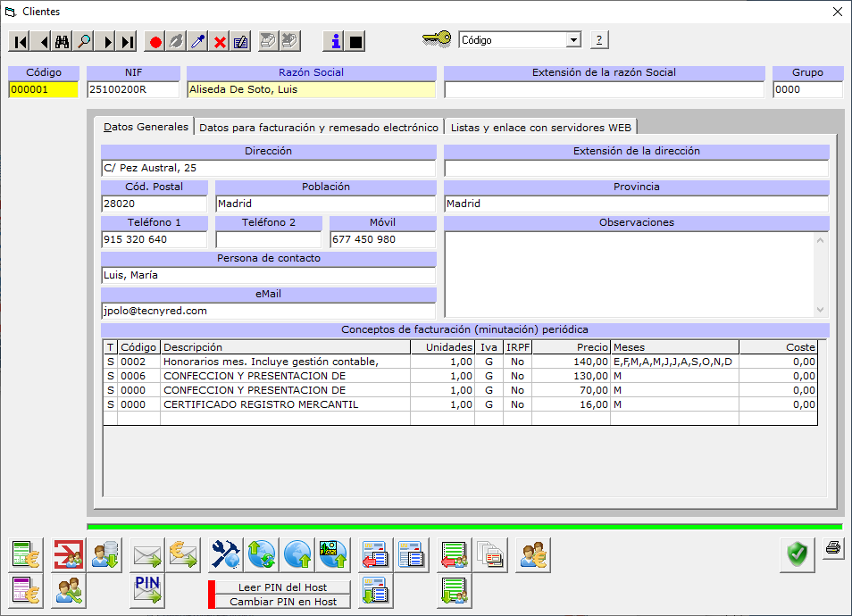Click the red circle new record button
852x616 pixels.
155,41
